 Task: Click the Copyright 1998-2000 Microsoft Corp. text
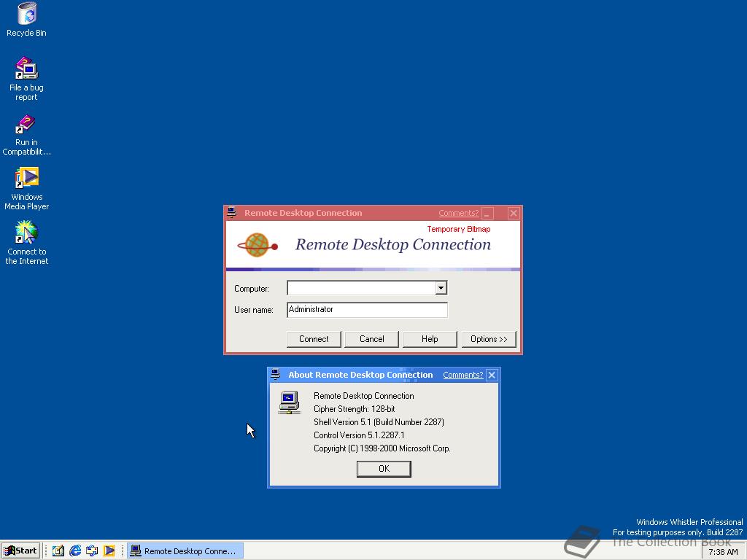tap(382, 448)
